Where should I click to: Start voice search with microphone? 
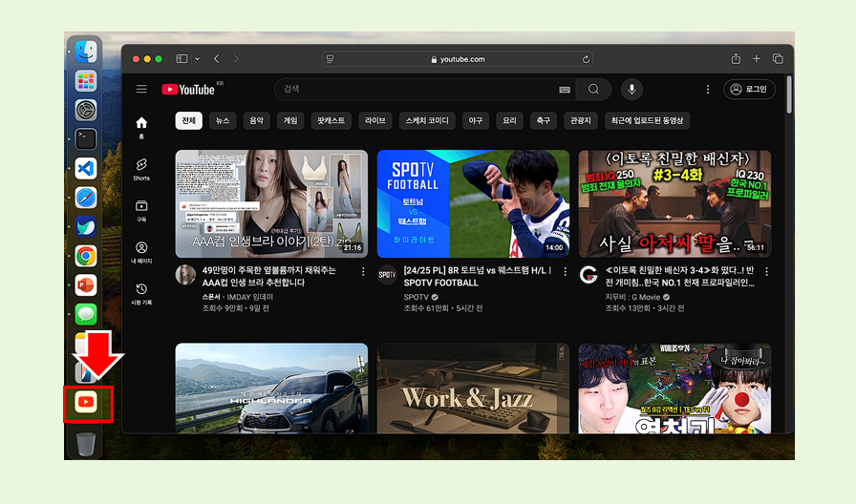tap(631, 89)
